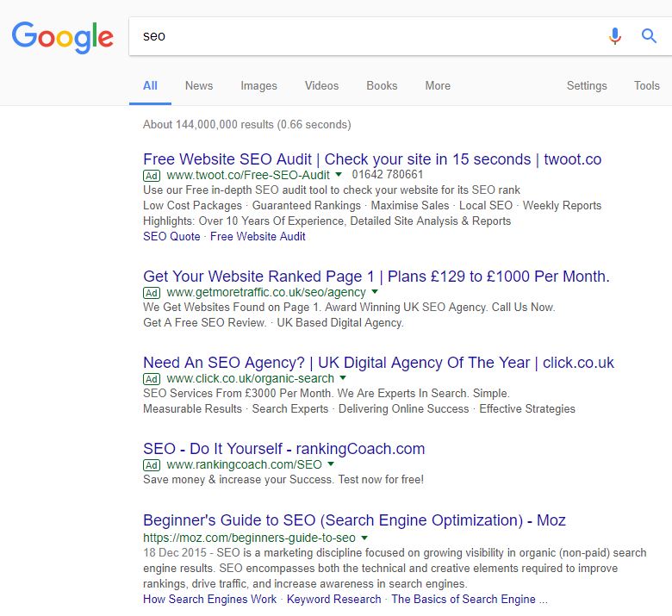Expand the More search categories menu
The width and height of the screenshot is (672, 616).
(438, 86)
